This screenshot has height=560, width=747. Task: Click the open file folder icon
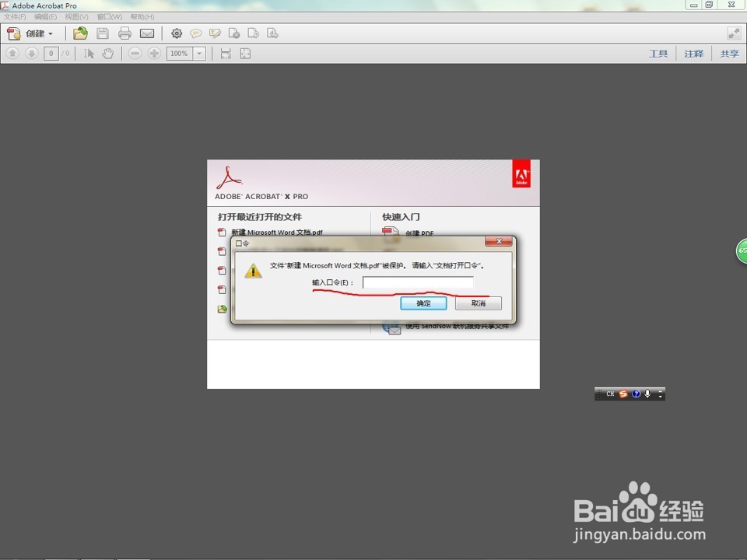[80, 33]
